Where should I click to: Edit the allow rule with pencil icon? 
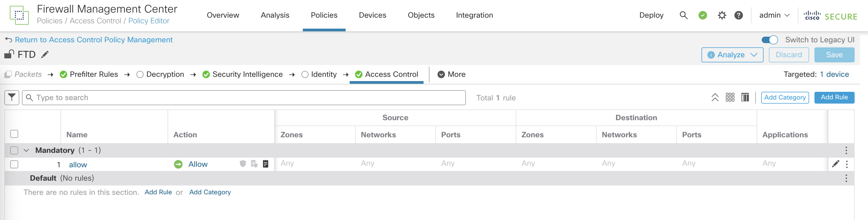[836, 164]
